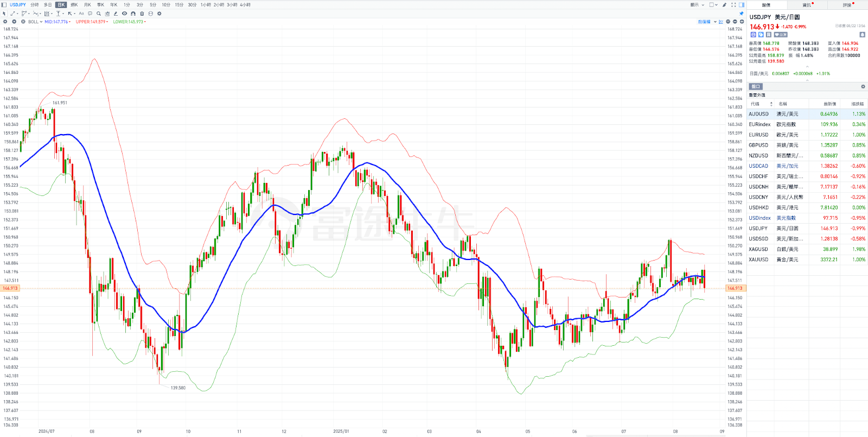Image resolution: width=868 pixels, height=437 pixels.
Task: Open quote panel settings gear
Action: (x=863, y=86)
